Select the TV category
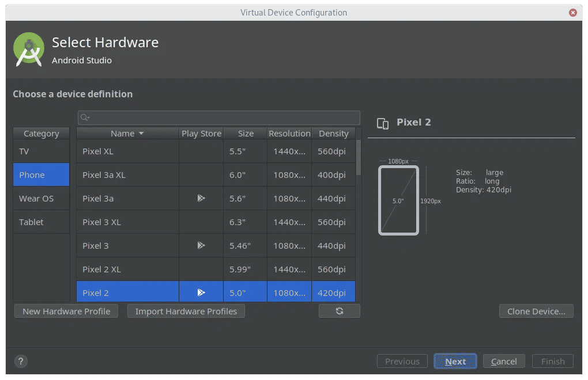Image resolution: width=588 pixels, height=380 pixels. tap(42, 151)
